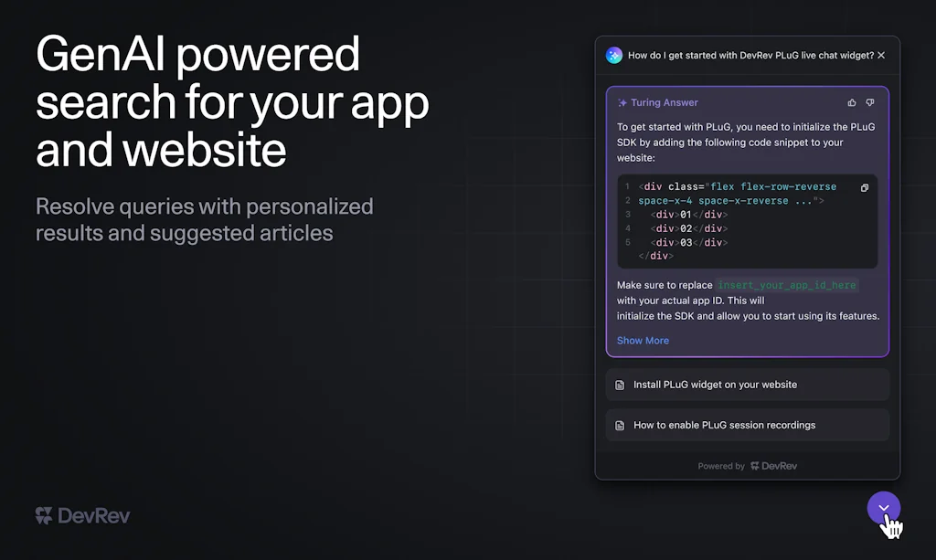
Task: Close the chat widget
Action: click(880, 55)
